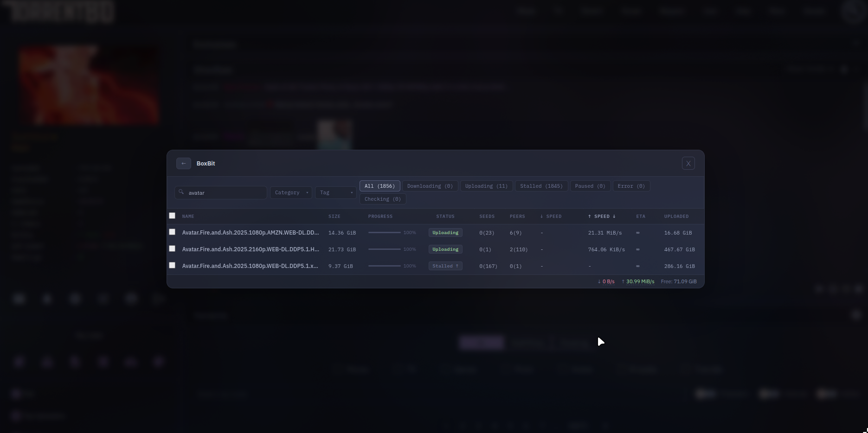Open the Tag dropdown
Image resolution: width=868 pixels, height=433 pixels.
point(335,193)
